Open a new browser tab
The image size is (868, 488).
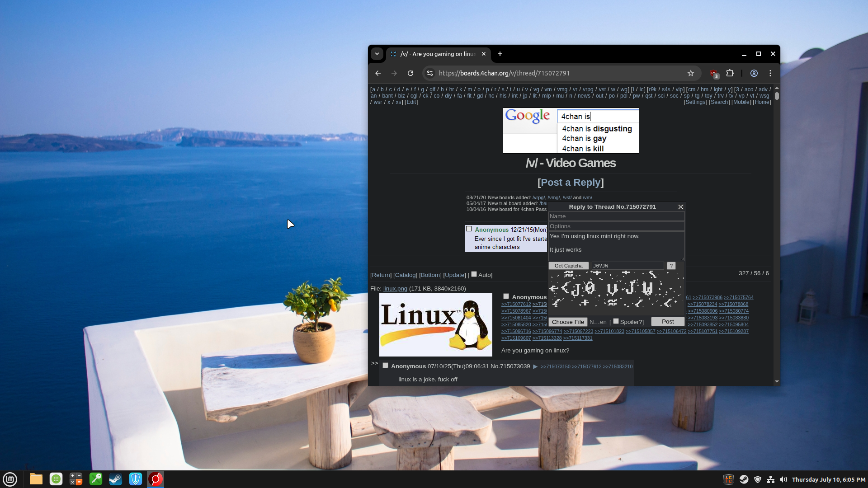tap(500, 54)
